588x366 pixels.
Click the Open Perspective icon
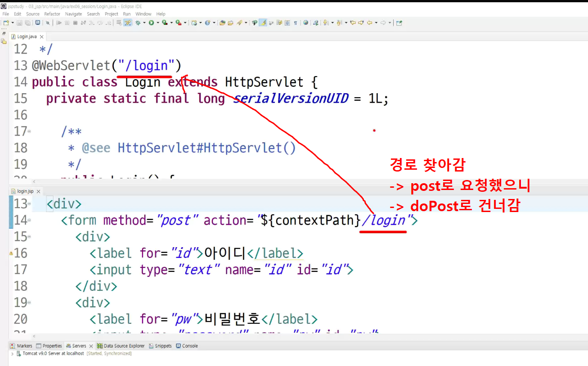click(399, 23)
